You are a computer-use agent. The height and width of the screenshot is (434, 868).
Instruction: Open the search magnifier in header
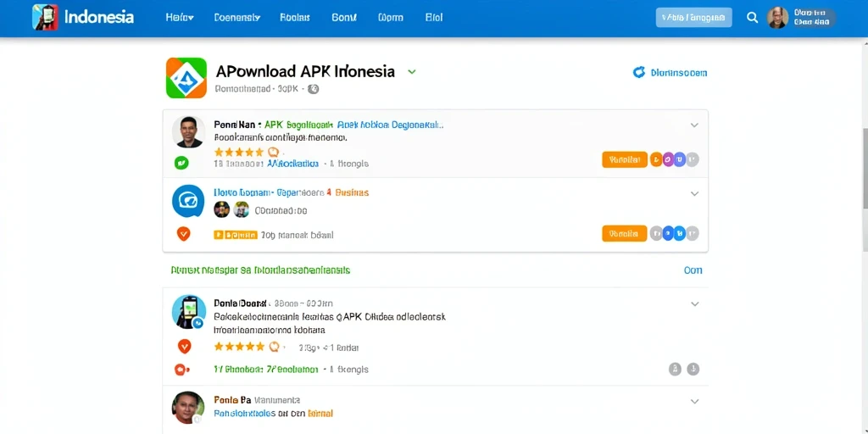tap(753, 17)
